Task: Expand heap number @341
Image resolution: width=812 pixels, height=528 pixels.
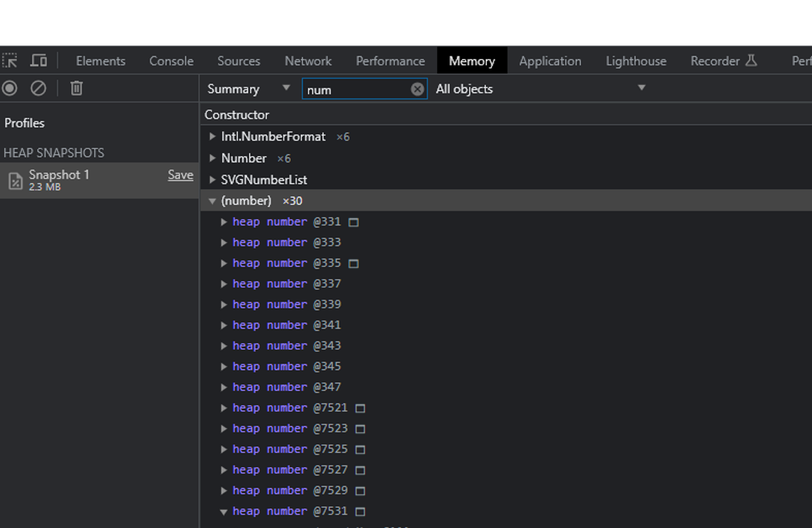Action: click(223, 325)
